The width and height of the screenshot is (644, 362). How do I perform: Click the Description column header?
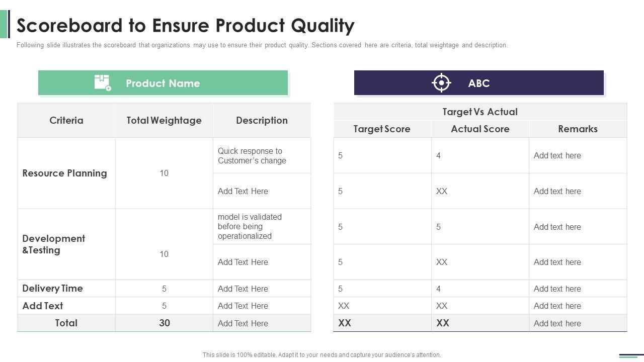click(262, 120)
